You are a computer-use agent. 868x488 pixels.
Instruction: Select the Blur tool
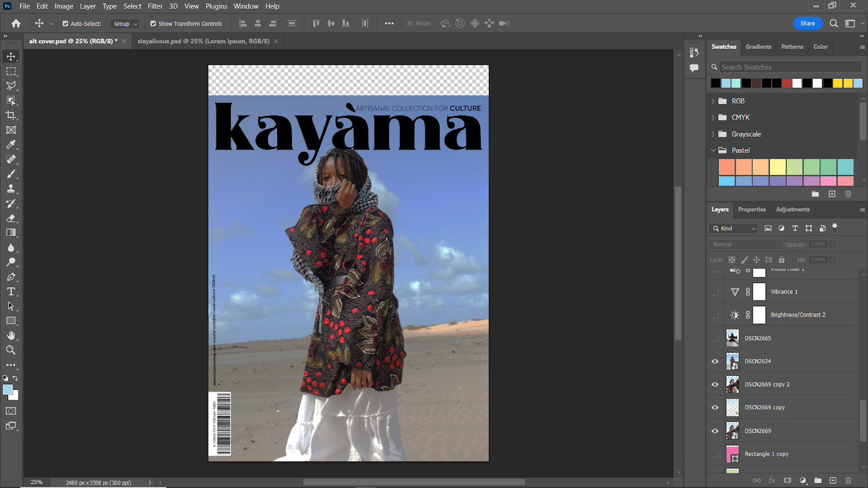[11, 247]
